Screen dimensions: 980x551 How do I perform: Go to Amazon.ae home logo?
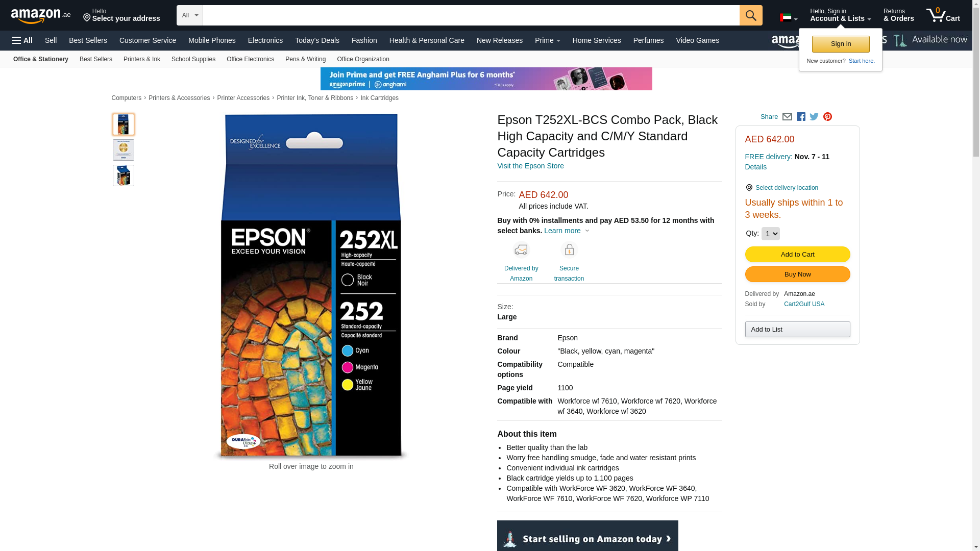point(41,15)
